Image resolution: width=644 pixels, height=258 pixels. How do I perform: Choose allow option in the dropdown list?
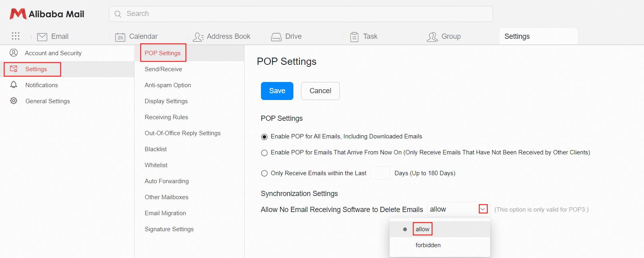click(422, 229)
